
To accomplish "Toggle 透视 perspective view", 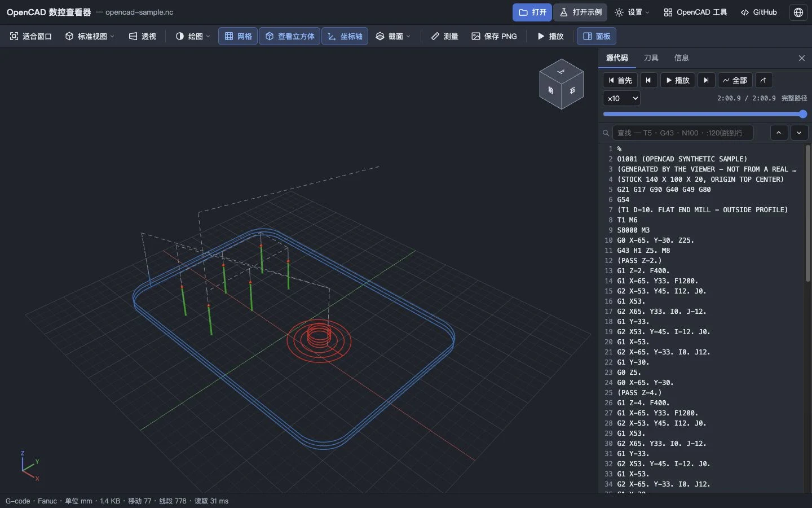I will pyautogui.click(x=142, y=36).
